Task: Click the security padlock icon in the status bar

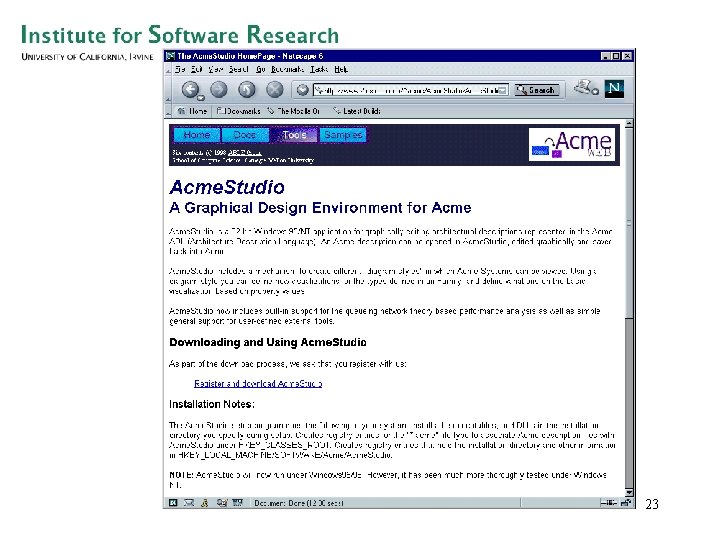Action: pyautogui.click(x=625, y=503)
